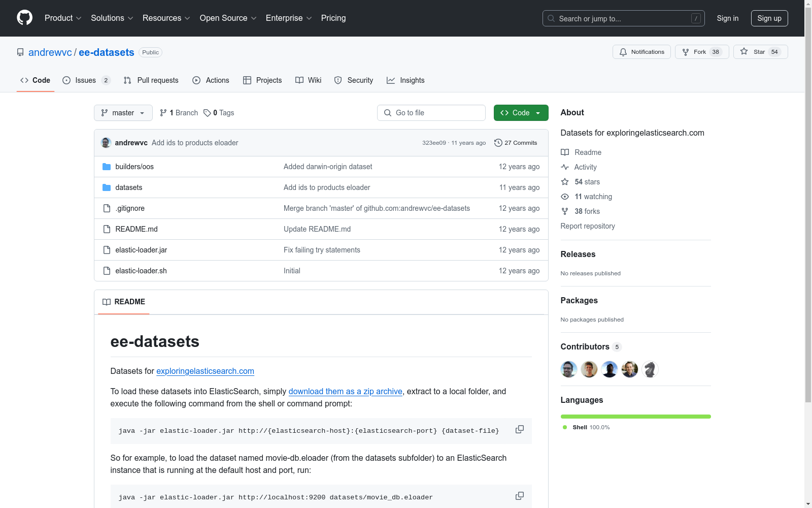
Task: Click the Activity pulse icon
Action: pyautogui.click(x=565, y=167)
